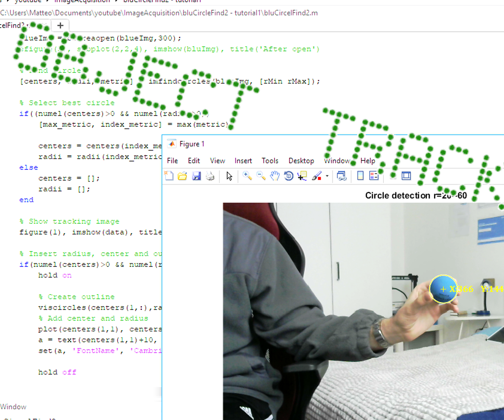Screen dimensions: 504x420
Task: Click the Link Plot icon
Action: click(341, 176)
